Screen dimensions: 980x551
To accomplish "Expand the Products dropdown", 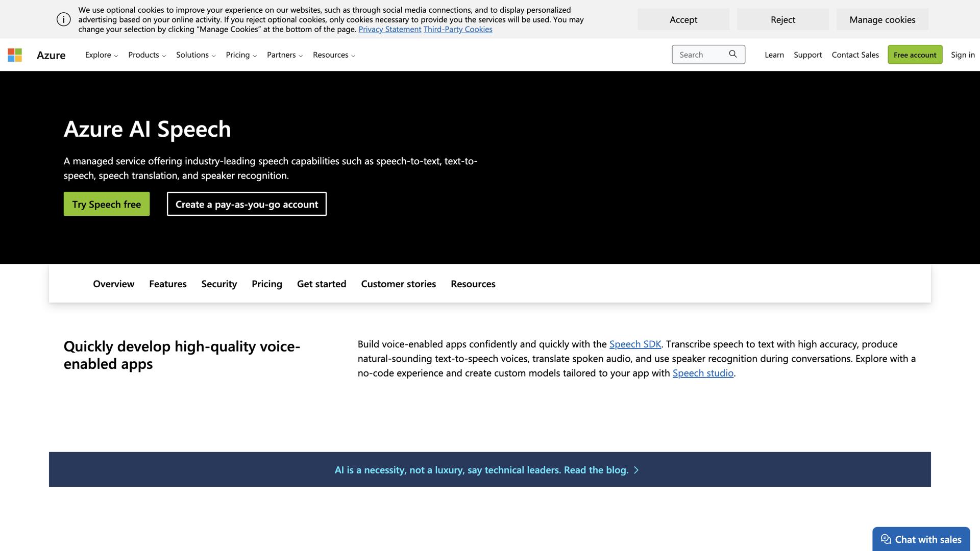I will 146,55.
